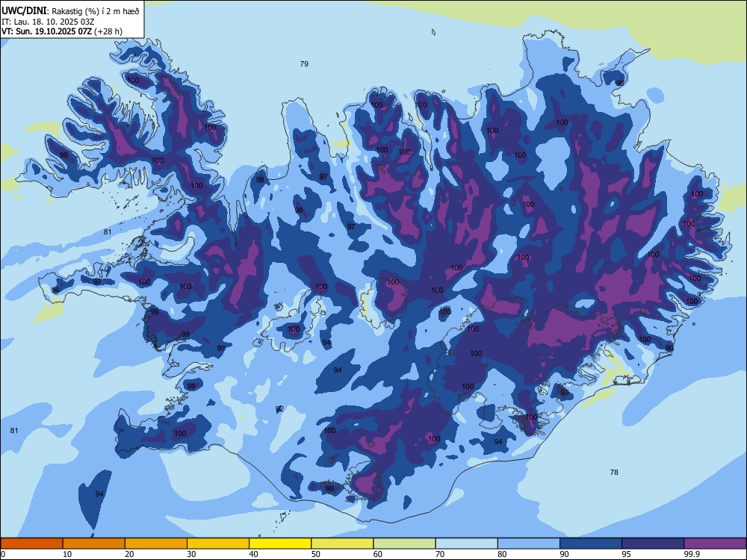Click the dark indigo 95–99.9 legend swatch
747x560 pixels.
pos(653,544)
